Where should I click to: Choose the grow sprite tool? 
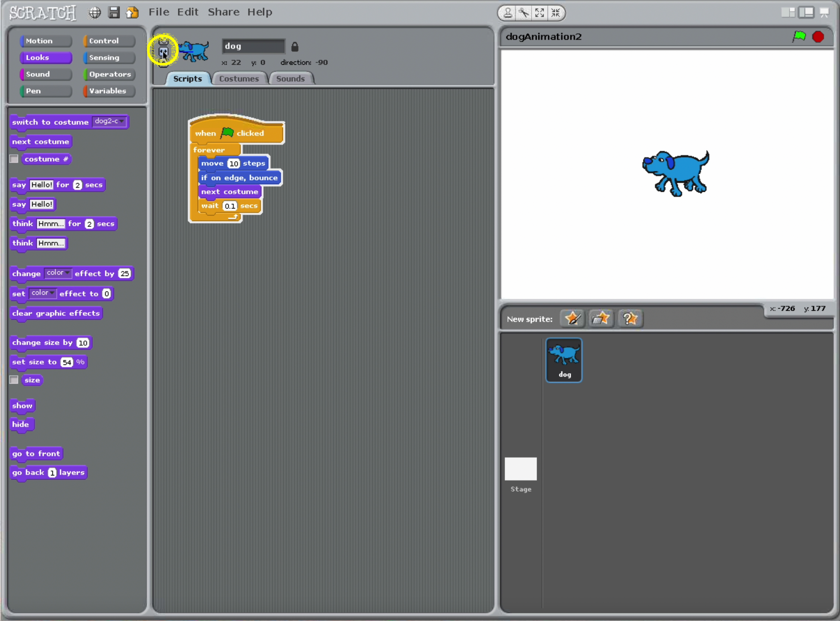pyautogui.click(x=540, y=13)
